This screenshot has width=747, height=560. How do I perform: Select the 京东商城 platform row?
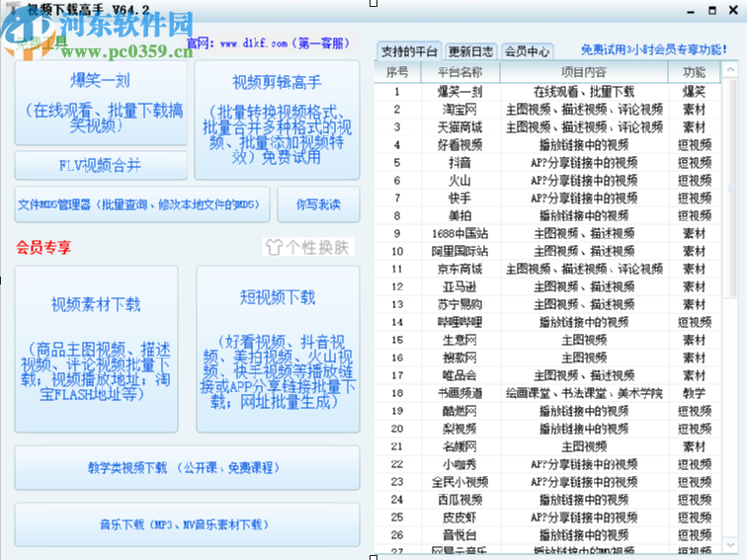[x=547, y=269]
